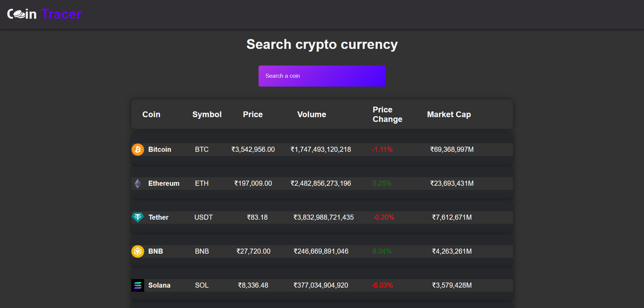Click Solana price ₹8,336.48
This screenshot has height=308, width=644.
pyautogui.click(x=253, y=285)
